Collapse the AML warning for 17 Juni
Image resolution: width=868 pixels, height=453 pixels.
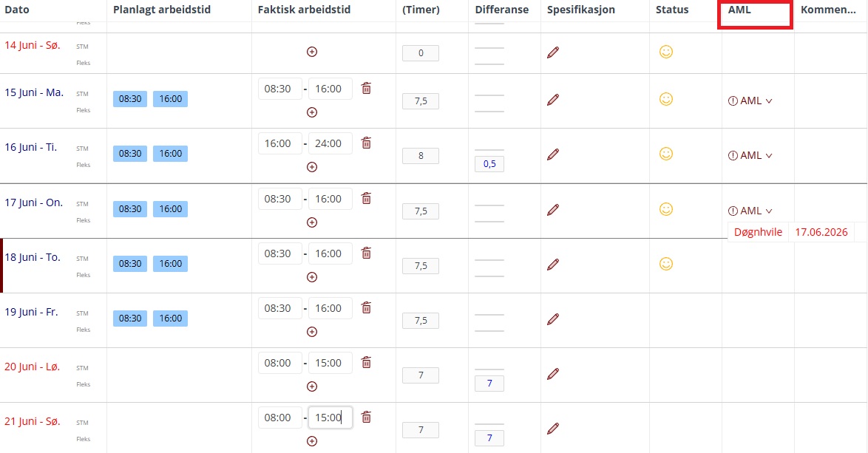point(750,211)
